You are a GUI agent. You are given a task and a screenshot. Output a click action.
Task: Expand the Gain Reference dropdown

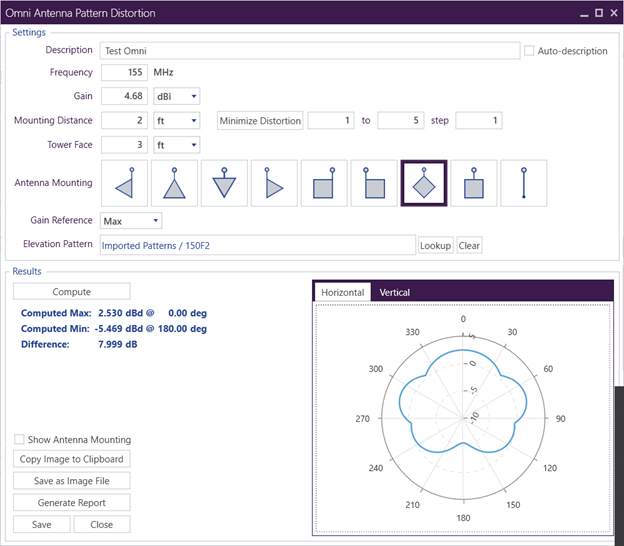(x=131, y=221)
